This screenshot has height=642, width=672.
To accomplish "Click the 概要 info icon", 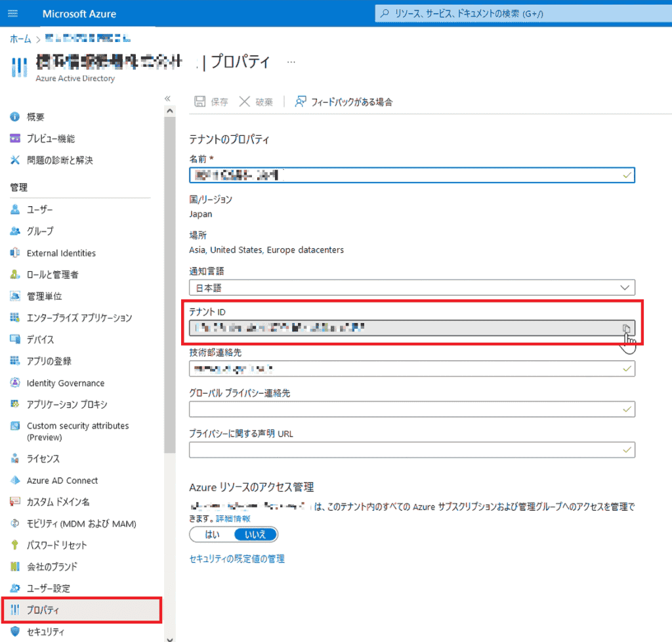I will tap(15, 117).
